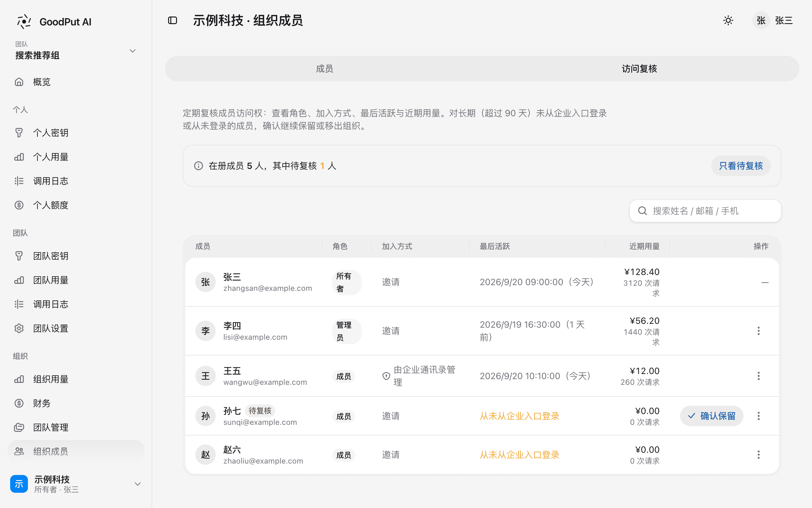Switch theme with the sun icon

(728, 21)
